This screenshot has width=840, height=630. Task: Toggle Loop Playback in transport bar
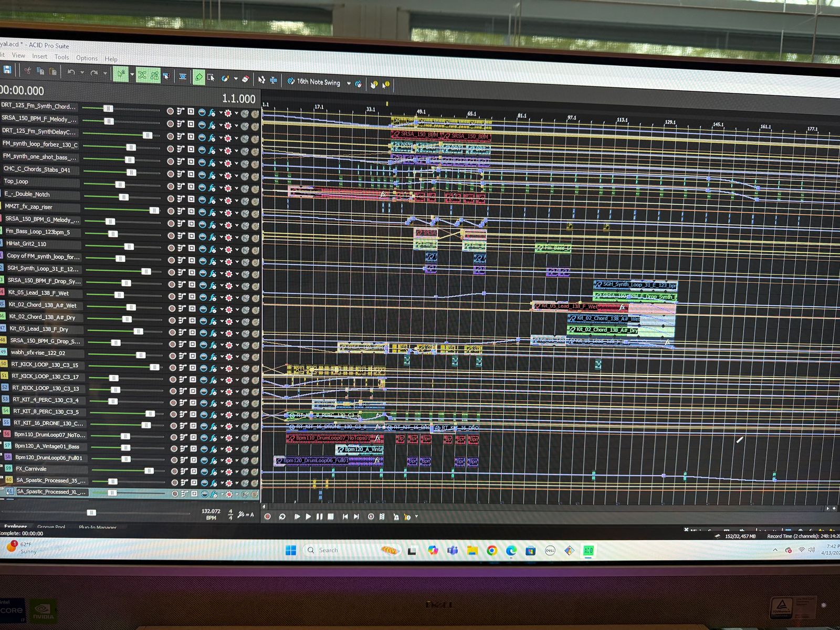click(x=282, y=517)
